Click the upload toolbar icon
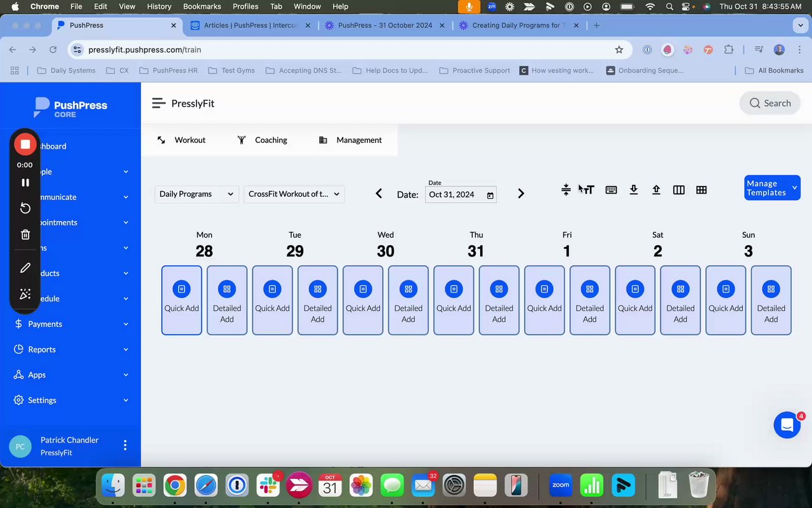Image resolution: width=812 pixels, height=508 pixels. [656, 190]
